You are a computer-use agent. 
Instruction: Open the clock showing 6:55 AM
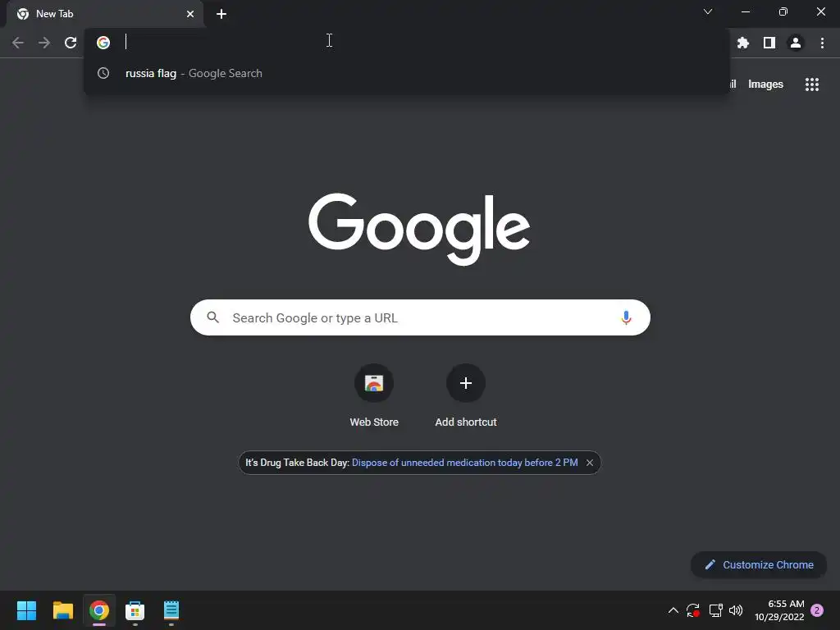pyautogui.click(x=779, y=610)
